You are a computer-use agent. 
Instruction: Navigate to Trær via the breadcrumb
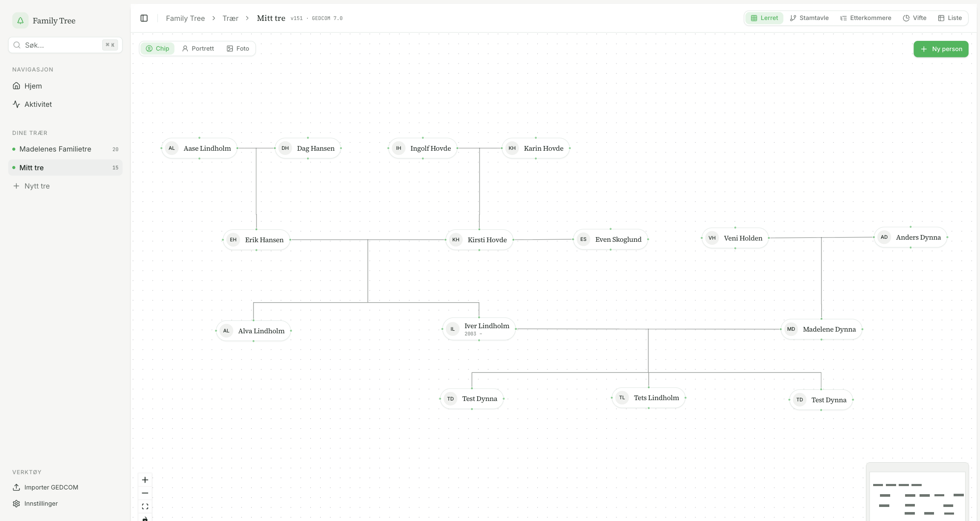(x=230, y=18)
